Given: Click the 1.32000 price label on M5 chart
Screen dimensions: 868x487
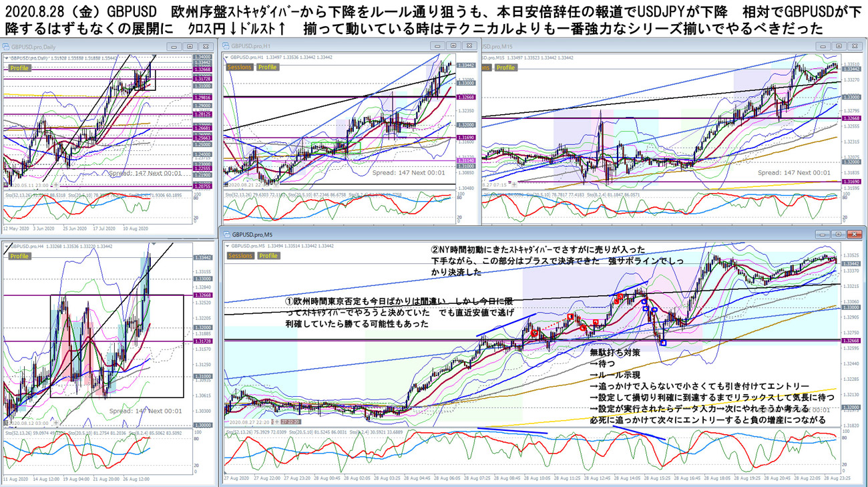Looking at the screenshot, I should [851, 408].
